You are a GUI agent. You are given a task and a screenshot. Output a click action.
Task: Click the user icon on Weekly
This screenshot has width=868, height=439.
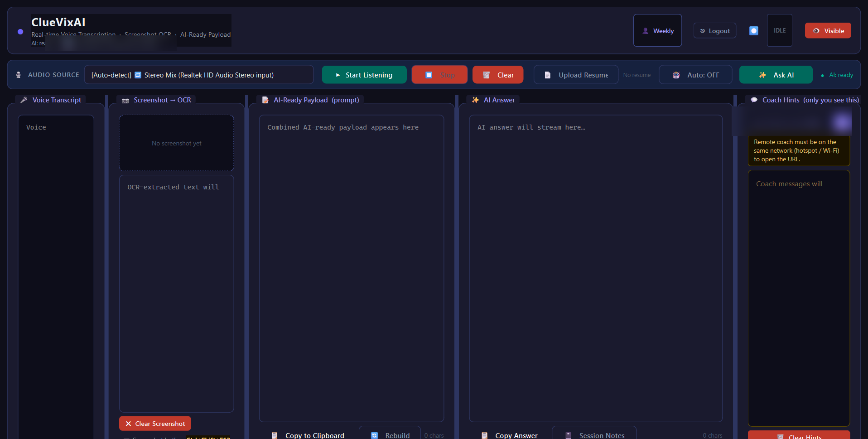[x=646, y=31]
